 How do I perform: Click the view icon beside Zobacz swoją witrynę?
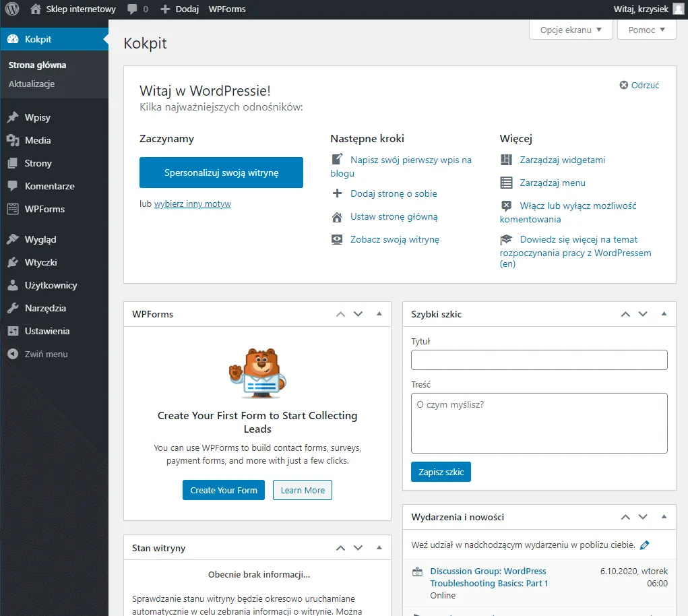tap(337, 239)
